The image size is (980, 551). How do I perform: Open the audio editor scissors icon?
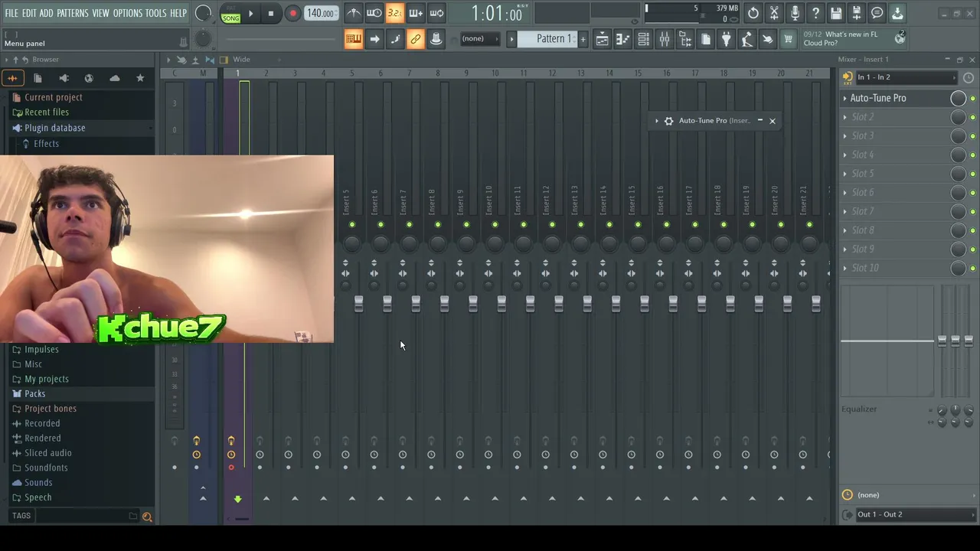pos(774,13)
